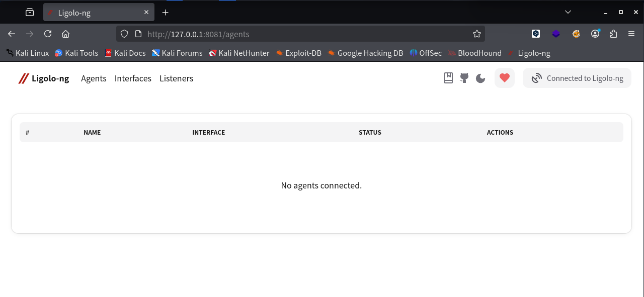644x297 pixels.
Task: Go to the browser home page
Action: click(x=65, y=34)
